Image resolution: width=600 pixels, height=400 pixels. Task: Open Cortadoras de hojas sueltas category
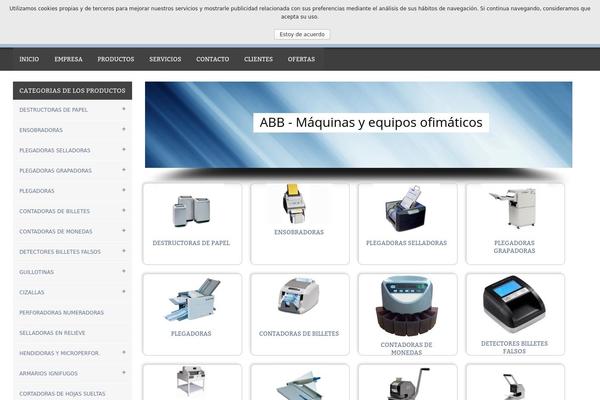point(62,394)
